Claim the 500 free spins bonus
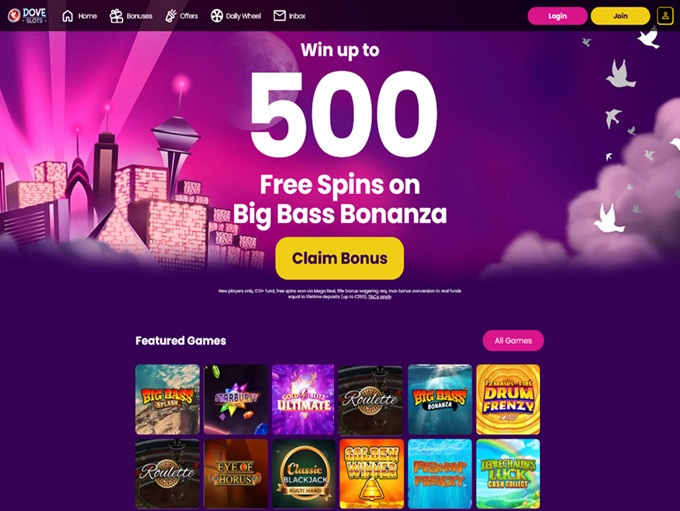Viewport: 680px width, 511px height. 340,258
